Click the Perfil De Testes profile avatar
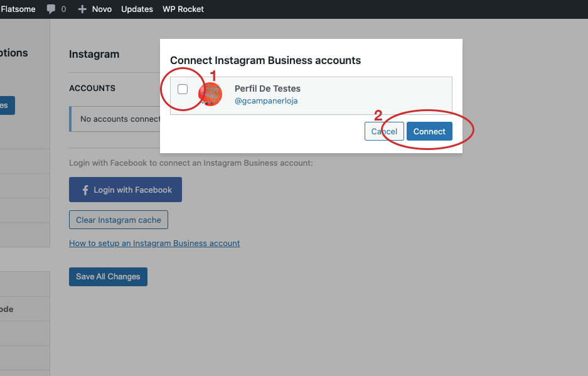 210,95
